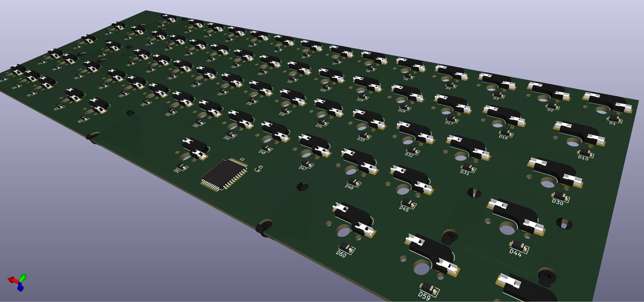Select the hot-swap socket above D30
This screenshot has width=644, height=302.
pos(555,172)
